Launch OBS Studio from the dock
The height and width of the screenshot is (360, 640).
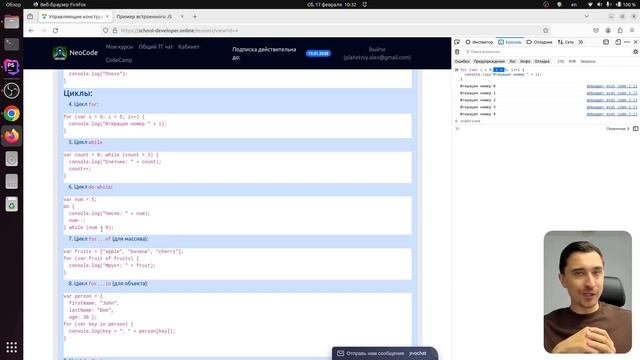click(x=11, y=90)
